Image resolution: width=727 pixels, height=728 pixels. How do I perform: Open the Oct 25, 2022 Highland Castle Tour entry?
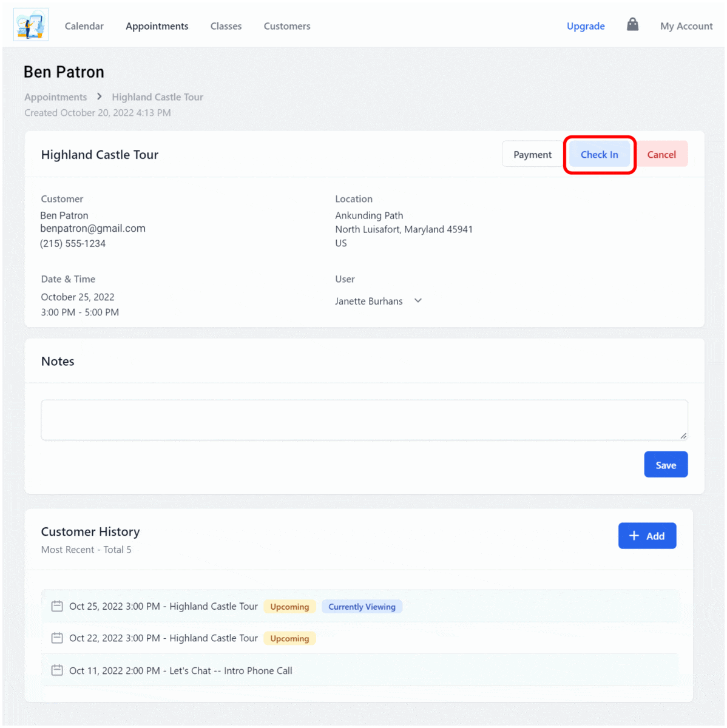[360, 606]
